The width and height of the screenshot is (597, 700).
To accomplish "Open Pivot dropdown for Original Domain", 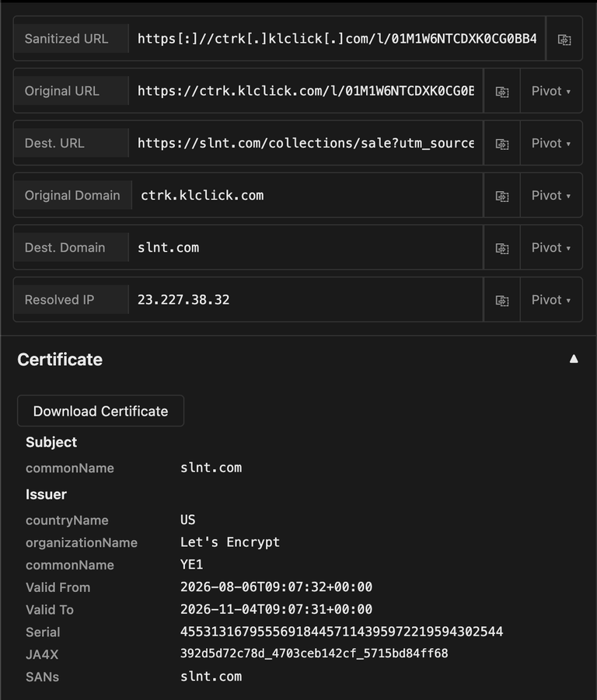I will (x=551, y=196).
